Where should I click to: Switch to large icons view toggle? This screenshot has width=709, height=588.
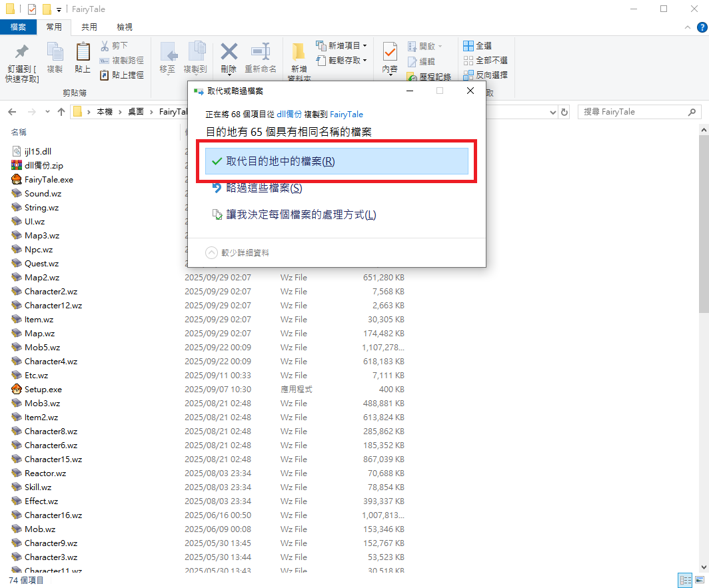[x=698, y=580]
